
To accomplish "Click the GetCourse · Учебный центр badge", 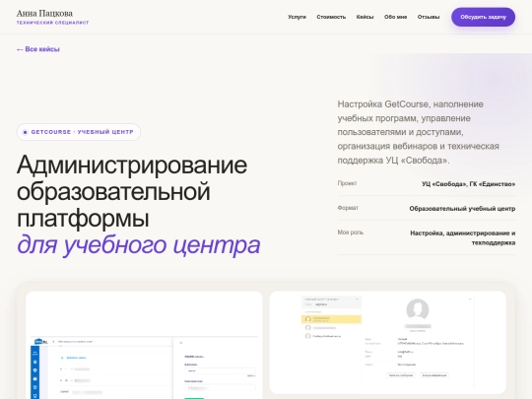I will click(79, 132).
